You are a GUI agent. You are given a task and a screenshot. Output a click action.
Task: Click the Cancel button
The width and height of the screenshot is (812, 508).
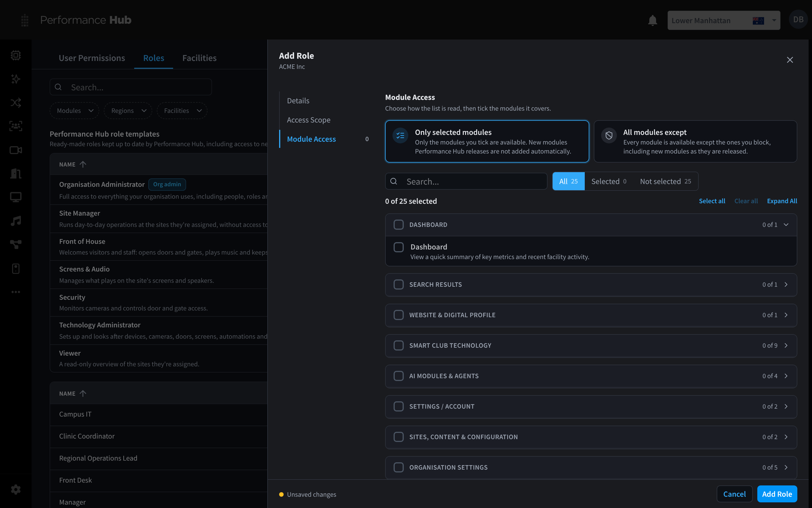734,494
